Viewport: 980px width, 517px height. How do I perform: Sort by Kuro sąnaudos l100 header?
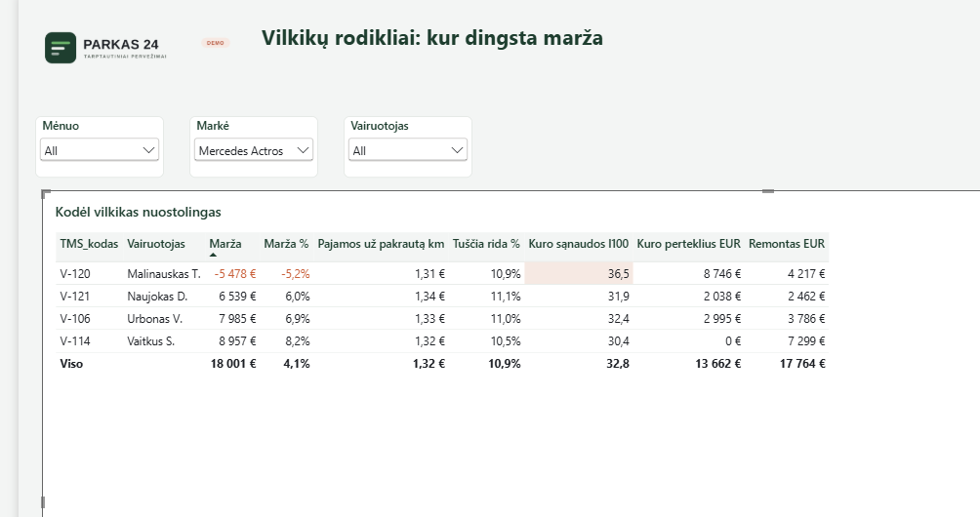[579, 244]
